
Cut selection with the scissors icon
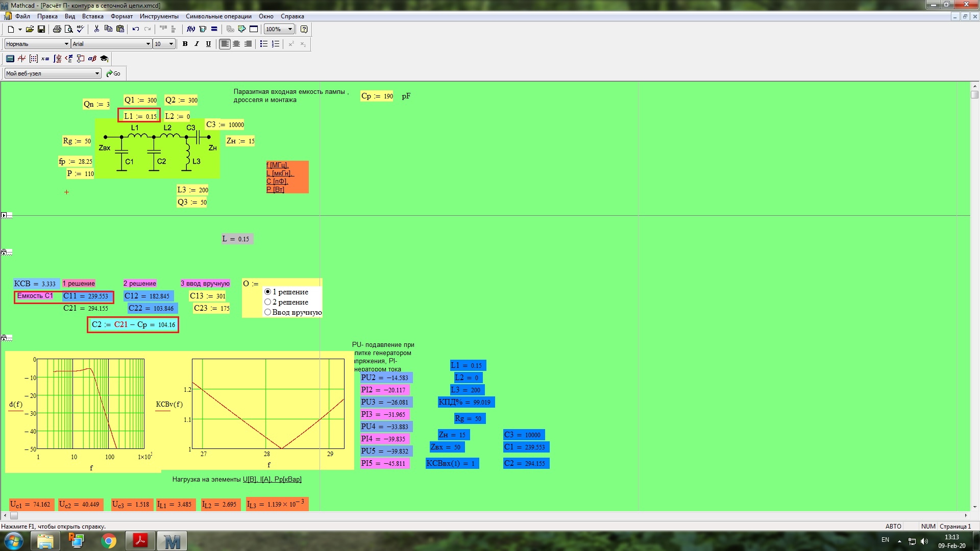click(96, 29)
